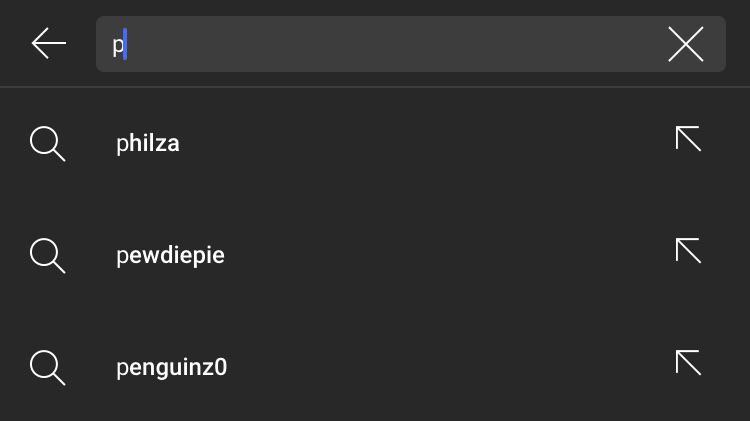
Task: Go back using the left arrow
Action: 48,44
